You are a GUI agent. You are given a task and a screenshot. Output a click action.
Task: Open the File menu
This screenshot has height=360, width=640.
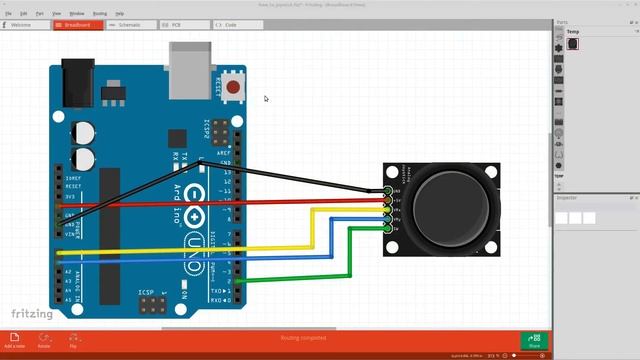[x=8, y=13]
